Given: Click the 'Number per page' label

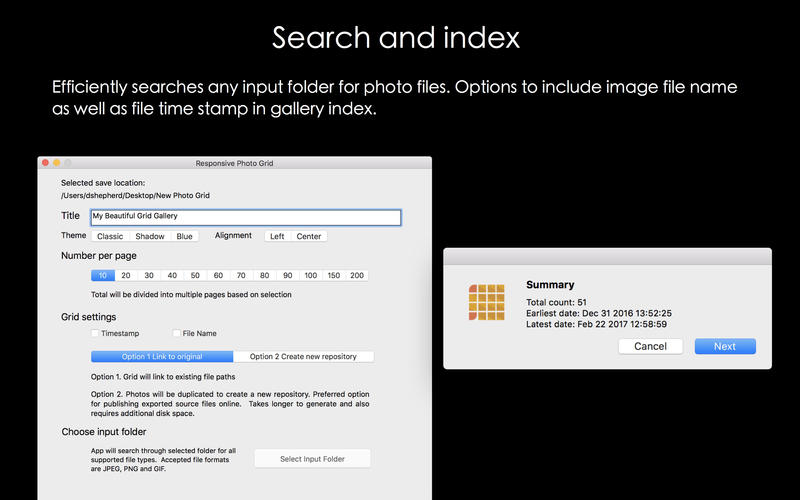Looking at the screenshot, I should (99, 256).
